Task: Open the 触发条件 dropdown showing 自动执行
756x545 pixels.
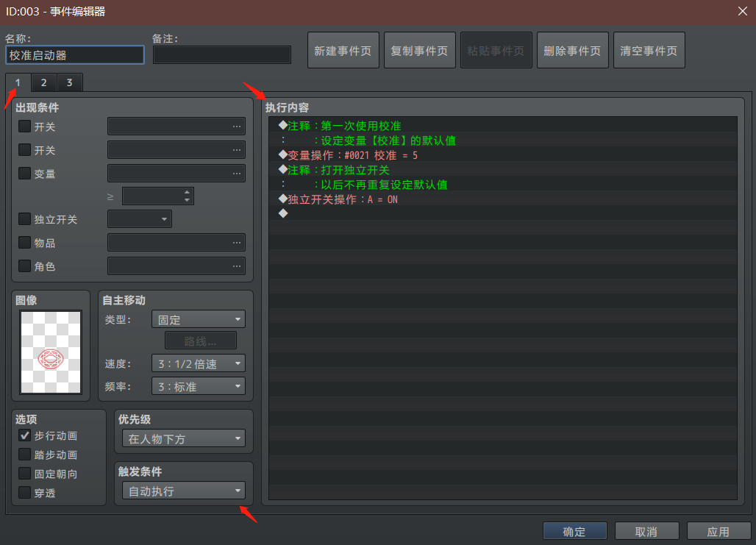Action: pos(184,491)
